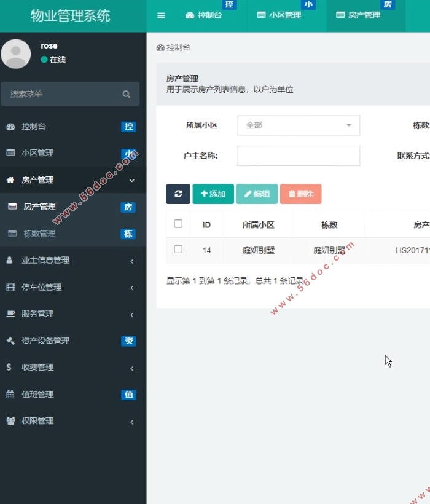This screenshot has height=504, width=430.
Task: Click the blue 控 badge beside 控制台
Action: point(128,127)
